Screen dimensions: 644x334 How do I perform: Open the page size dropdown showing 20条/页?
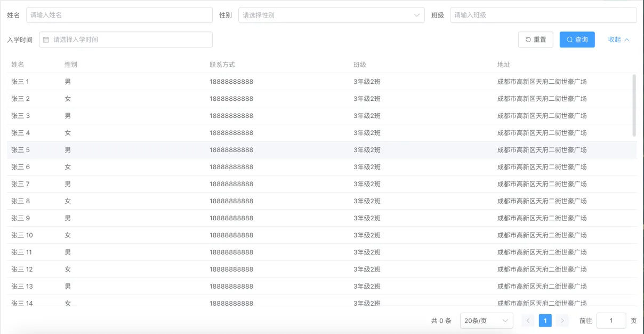pos(485,320)
